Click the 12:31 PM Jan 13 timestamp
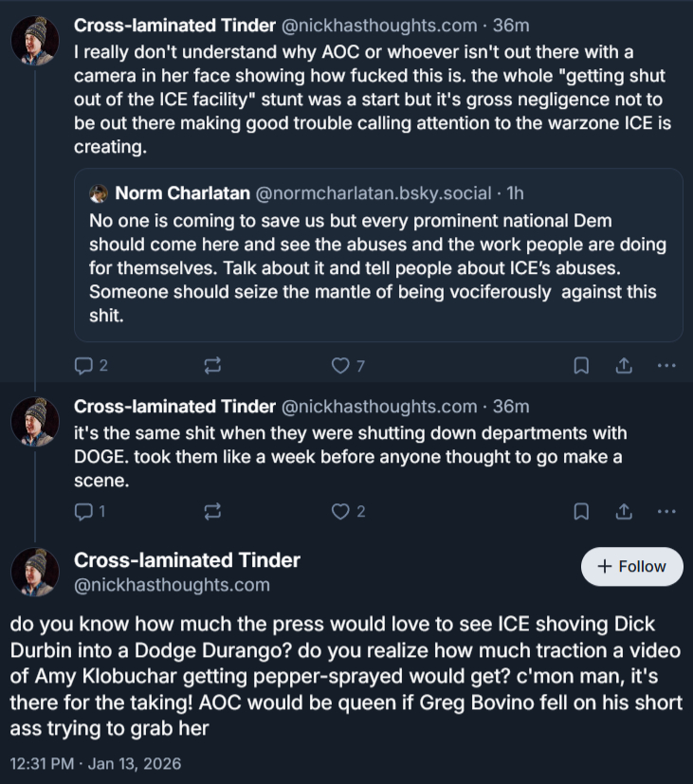693x784 pixels. point(95,762)
